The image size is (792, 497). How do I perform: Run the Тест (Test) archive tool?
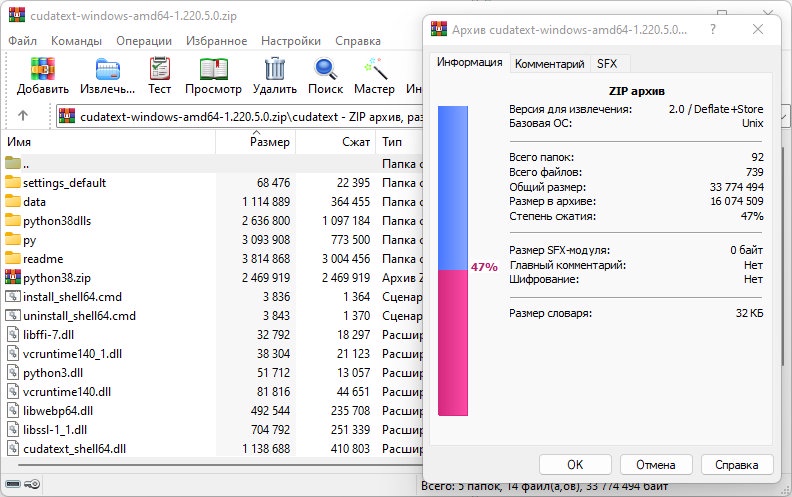click(x=160, y=68)
